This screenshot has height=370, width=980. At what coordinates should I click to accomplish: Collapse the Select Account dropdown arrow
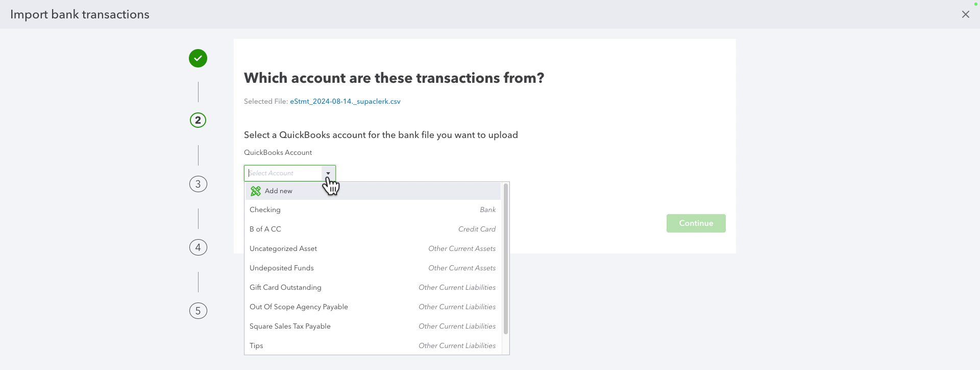[x=328, y=173]
